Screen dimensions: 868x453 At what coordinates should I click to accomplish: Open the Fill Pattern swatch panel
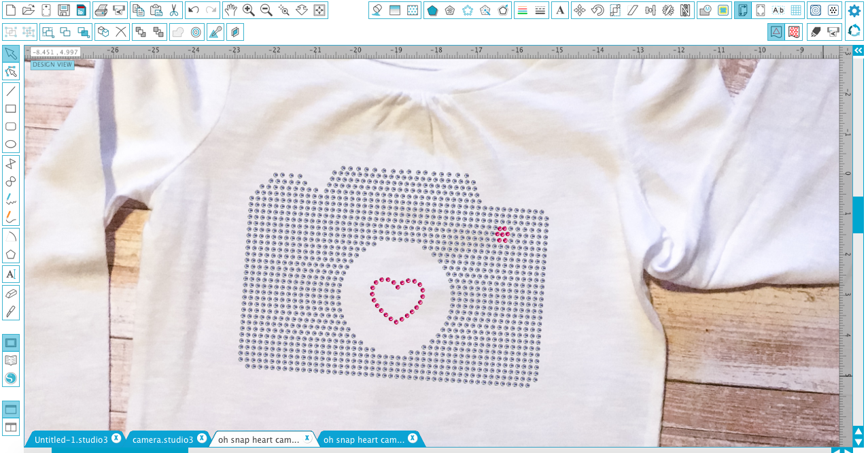coord(413,10)
